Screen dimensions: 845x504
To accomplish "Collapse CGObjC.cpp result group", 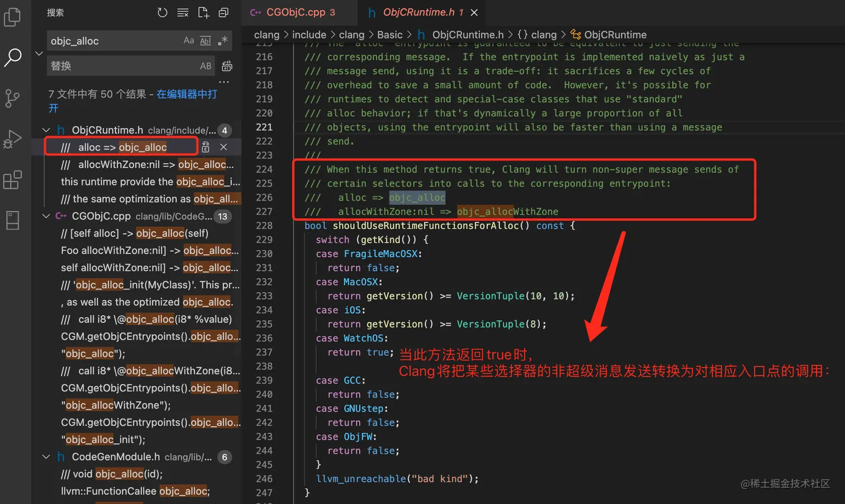I will [46, 216].
